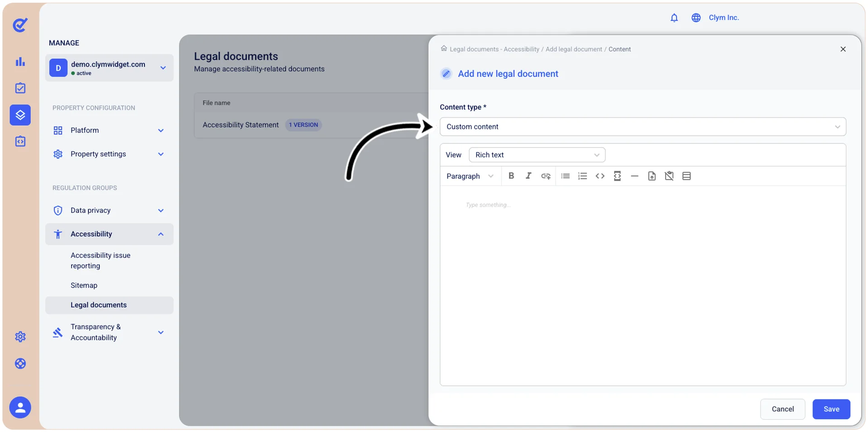
Task: Click Add legal document breadcrumb
Action: point(574,49)
